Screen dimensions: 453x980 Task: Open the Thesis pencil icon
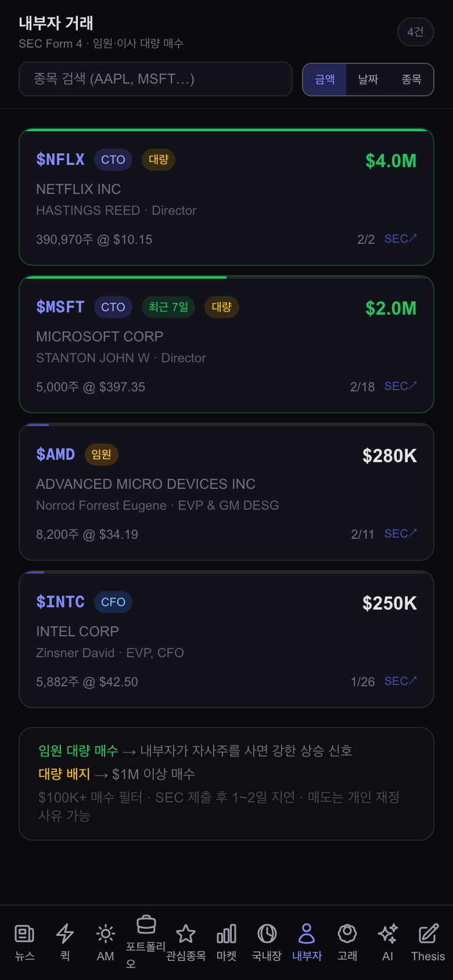click(x=428, y=934)
